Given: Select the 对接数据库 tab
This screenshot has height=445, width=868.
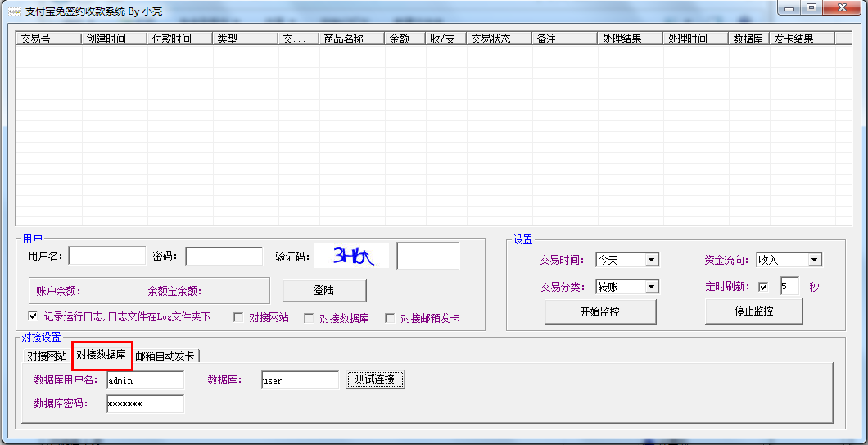Looking at the screenshot, I should pyautogui.click(x=102, y=355).
